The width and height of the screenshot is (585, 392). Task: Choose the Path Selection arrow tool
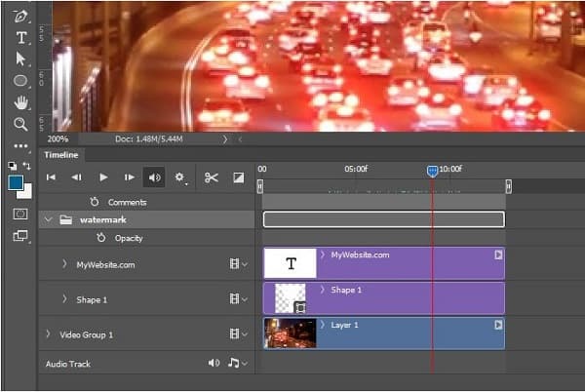(x=20, y=59)
